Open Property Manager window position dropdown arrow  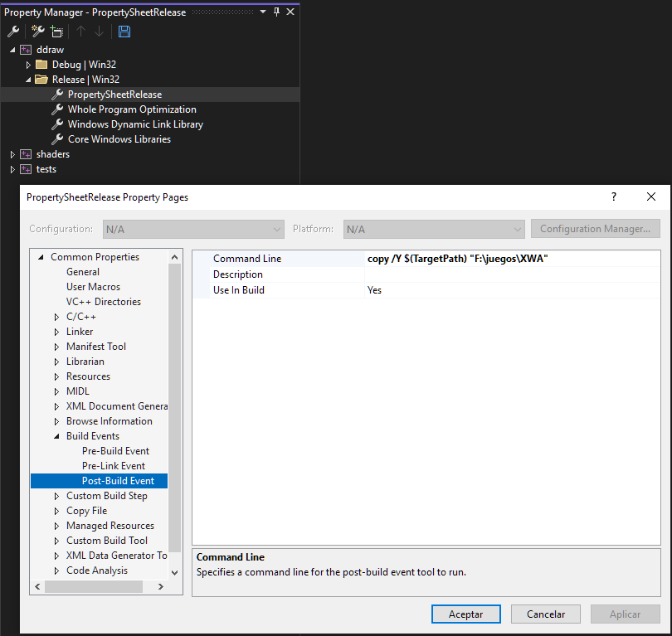tap(263, 12)
